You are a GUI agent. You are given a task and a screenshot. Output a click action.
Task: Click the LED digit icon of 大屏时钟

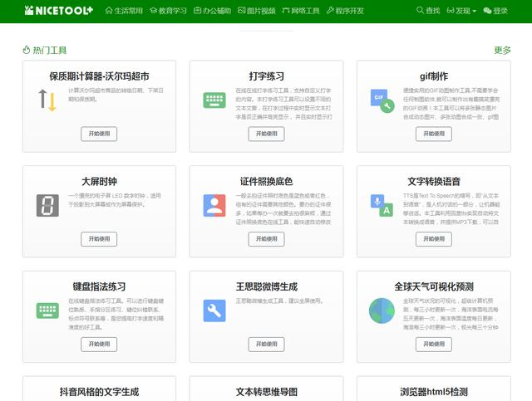point(47,205)
